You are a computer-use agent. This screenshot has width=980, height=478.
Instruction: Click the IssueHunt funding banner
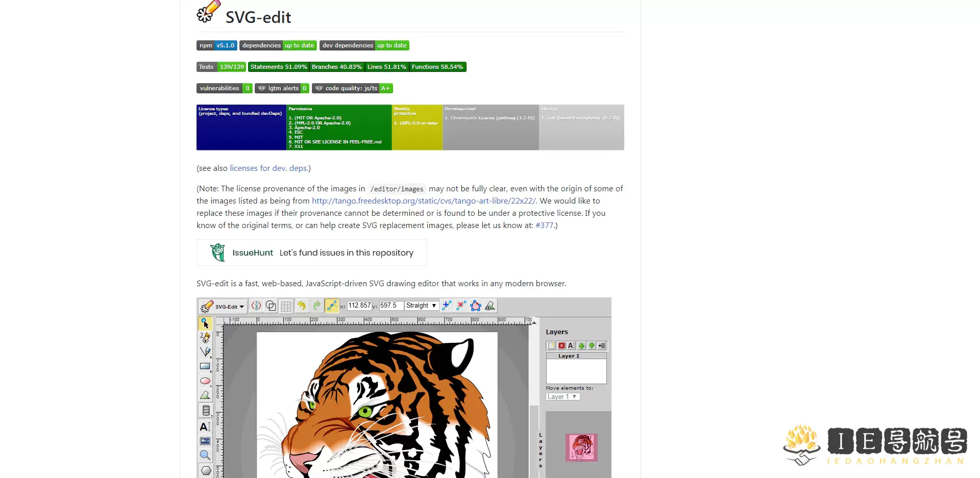click(312, 253)
